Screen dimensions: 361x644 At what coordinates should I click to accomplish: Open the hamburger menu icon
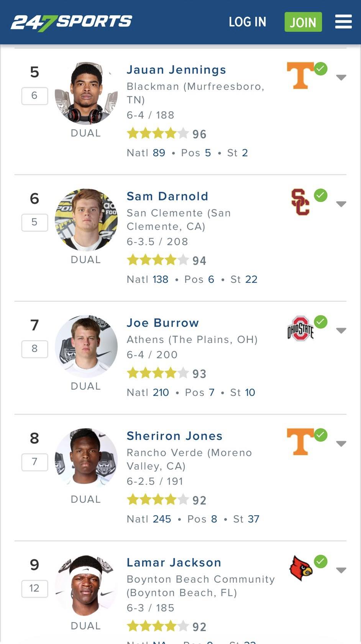click(x=343, y=22)
